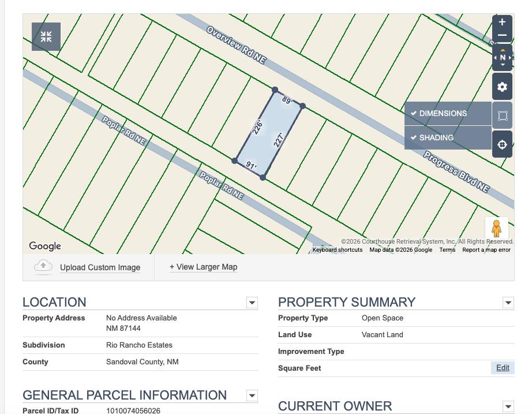This screenshot has height=414, width=532.
Task: Click the Progress Blvd NE label
Action: [x=456, y=172]
